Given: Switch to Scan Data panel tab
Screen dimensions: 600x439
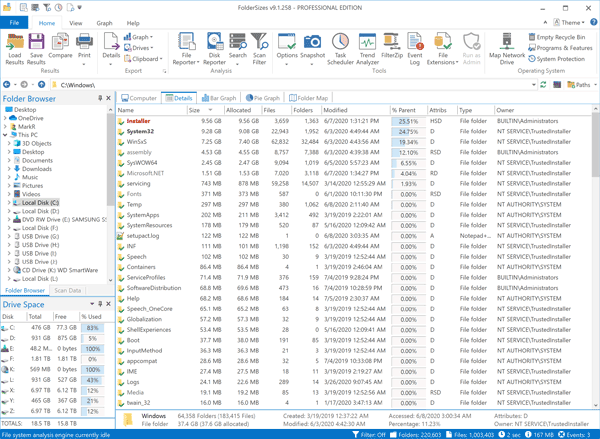Looking at the screenshot, I should tap(68, 290).
